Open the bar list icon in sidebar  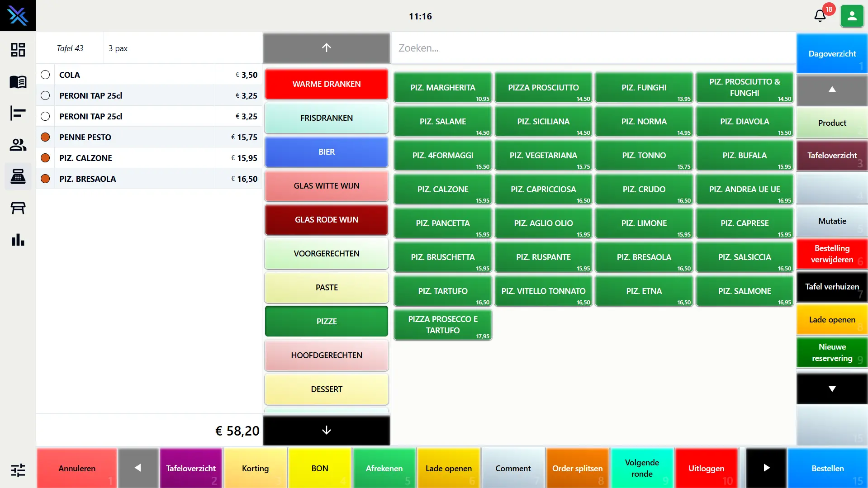point(18,113)
